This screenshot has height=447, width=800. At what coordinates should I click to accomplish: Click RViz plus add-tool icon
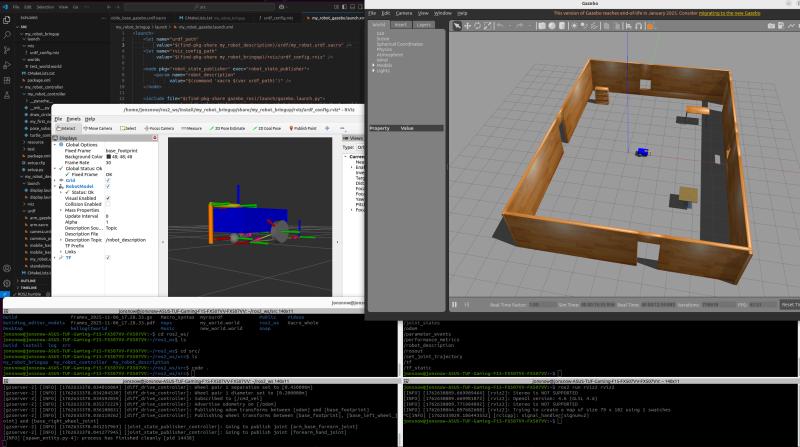pos(327,128)
